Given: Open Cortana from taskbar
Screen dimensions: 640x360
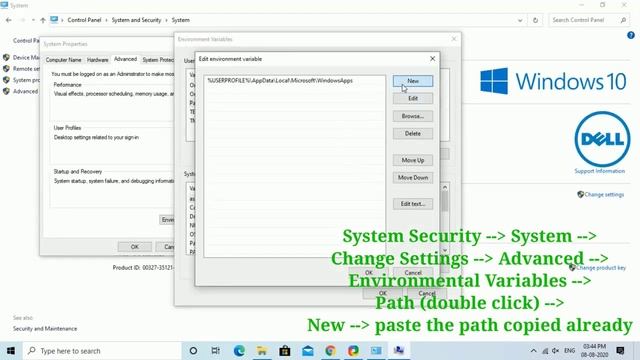Looking at the screenshot, I should tap(193, 351).
